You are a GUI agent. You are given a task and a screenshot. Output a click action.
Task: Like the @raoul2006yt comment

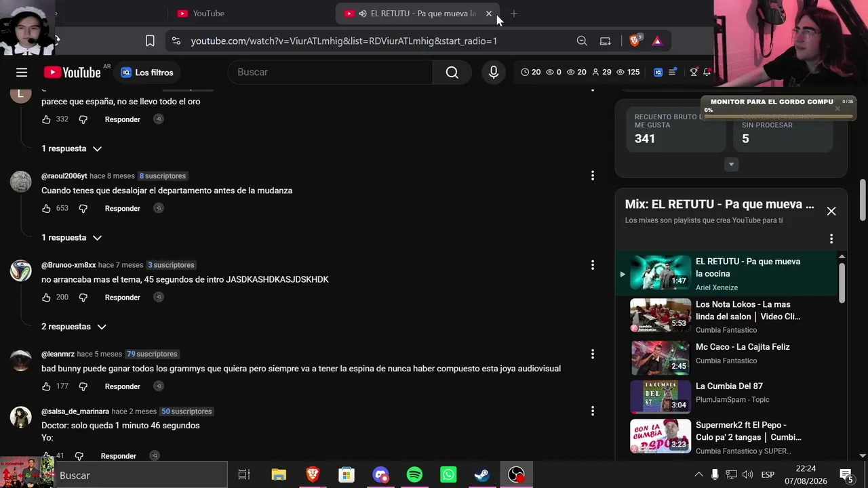(46, 208)
